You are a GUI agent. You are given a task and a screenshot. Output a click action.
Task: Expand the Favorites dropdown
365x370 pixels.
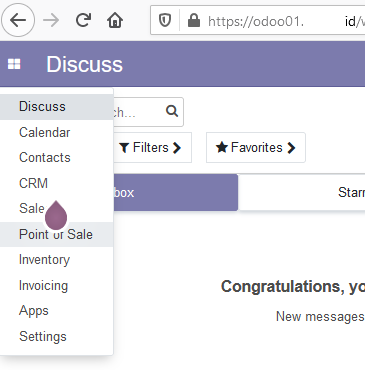coord(256,147)
